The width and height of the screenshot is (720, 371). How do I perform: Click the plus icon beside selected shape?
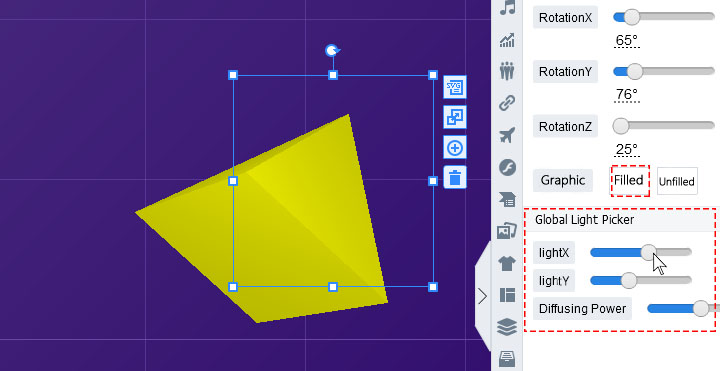point(455,147)
